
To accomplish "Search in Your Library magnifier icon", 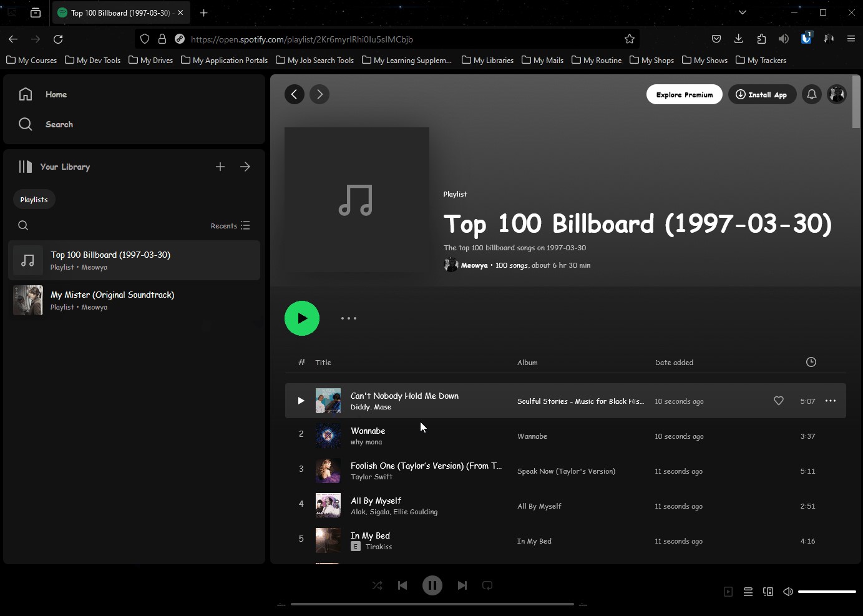I will tap(23, 225).
